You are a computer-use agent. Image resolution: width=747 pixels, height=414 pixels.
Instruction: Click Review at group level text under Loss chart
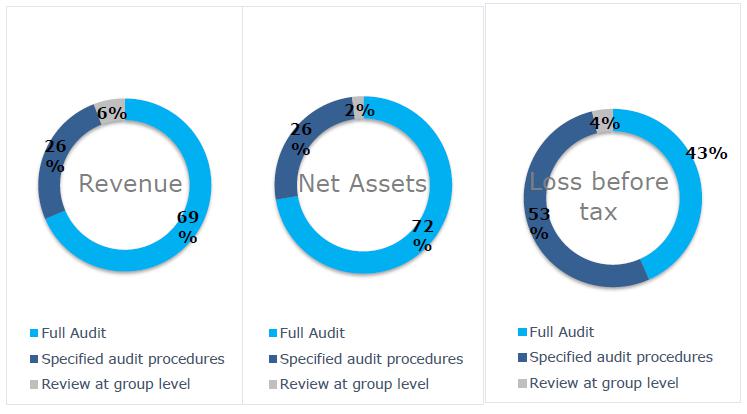604,383
